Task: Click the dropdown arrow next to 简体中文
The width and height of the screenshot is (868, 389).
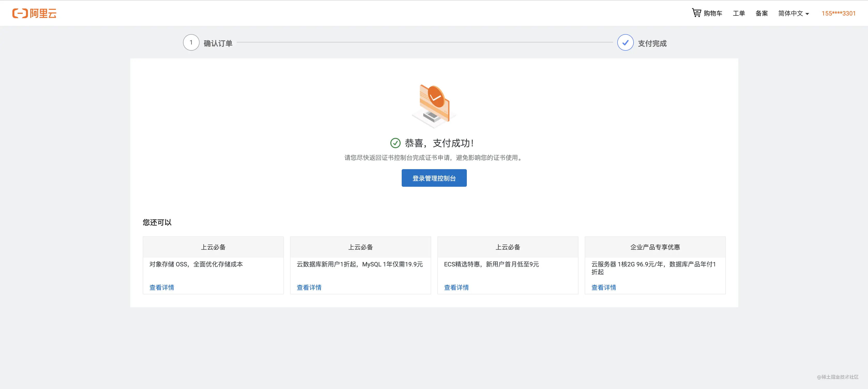Action: (x=807, y=14)
